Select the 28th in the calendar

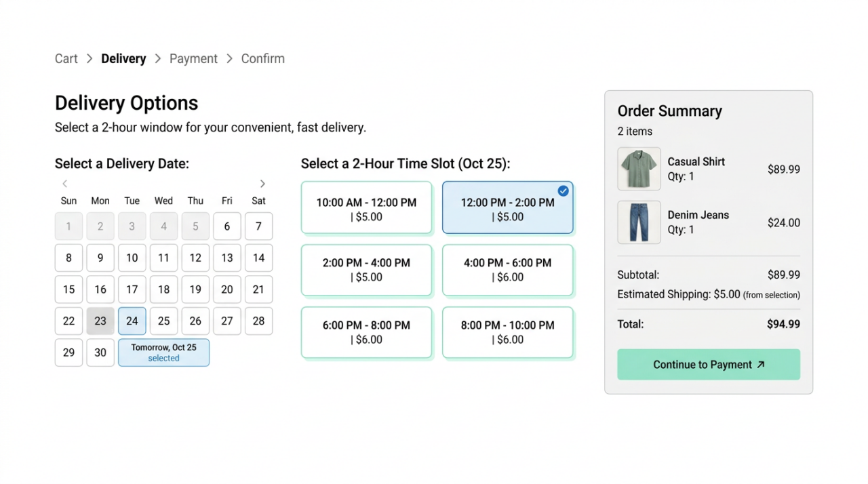click(x=258, y=321)
